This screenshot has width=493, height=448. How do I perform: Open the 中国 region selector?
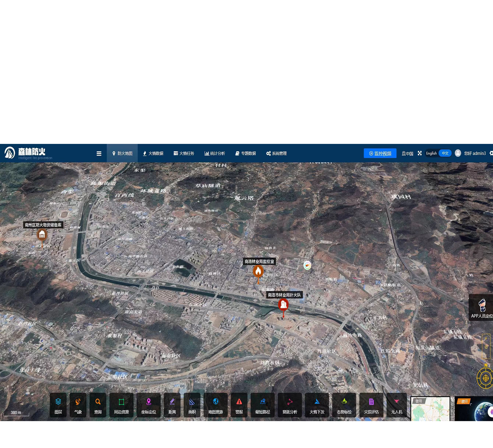[x=407, y=154]
